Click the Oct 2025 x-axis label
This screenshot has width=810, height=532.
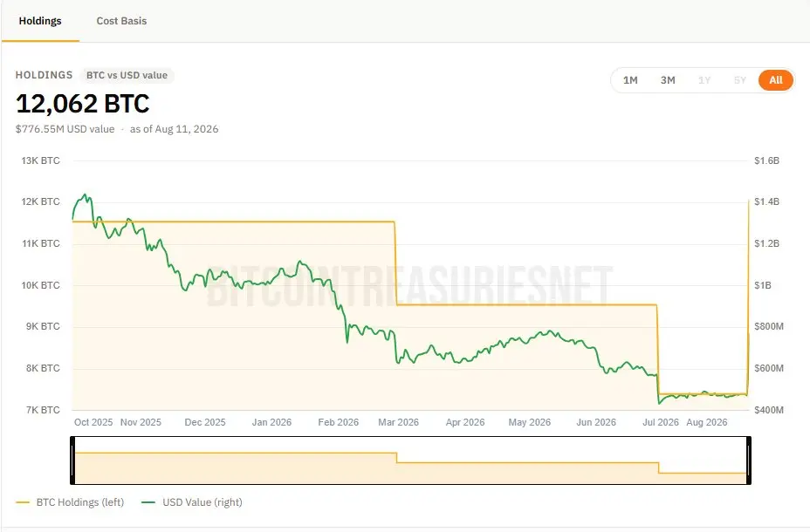coord(93,422)
